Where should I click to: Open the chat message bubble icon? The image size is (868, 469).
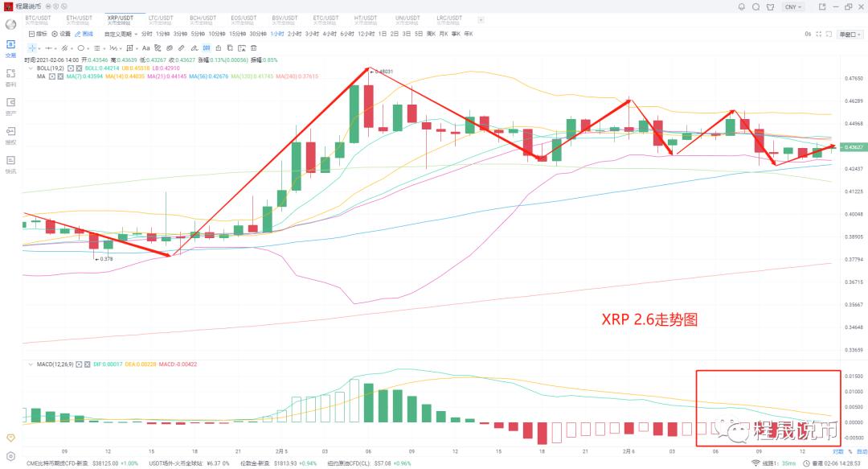[x=755, y=6]
